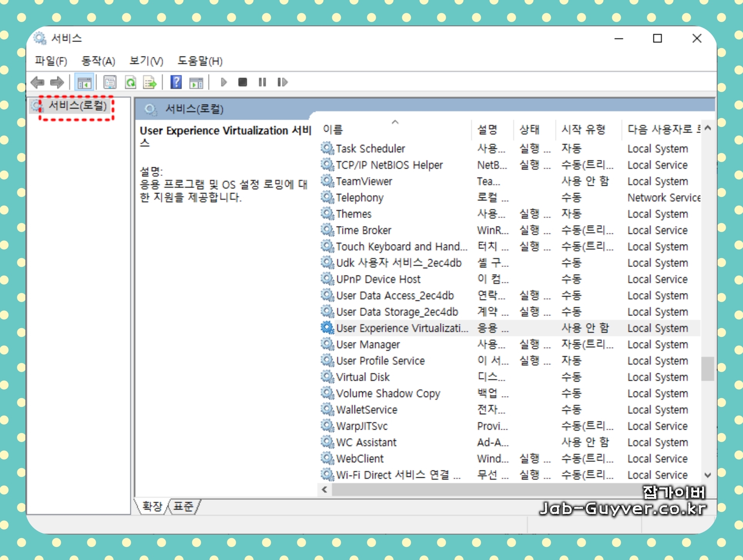
Task: Sort by the 이름 column header
Action: point(333,130)
